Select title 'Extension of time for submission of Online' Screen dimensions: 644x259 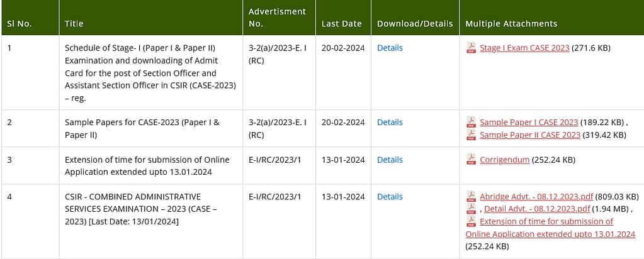[x=147, y=160]
